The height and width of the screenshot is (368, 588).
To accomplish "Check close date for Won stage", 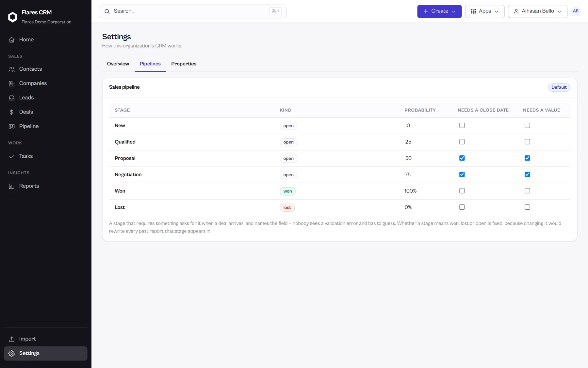I will (462, 191).
